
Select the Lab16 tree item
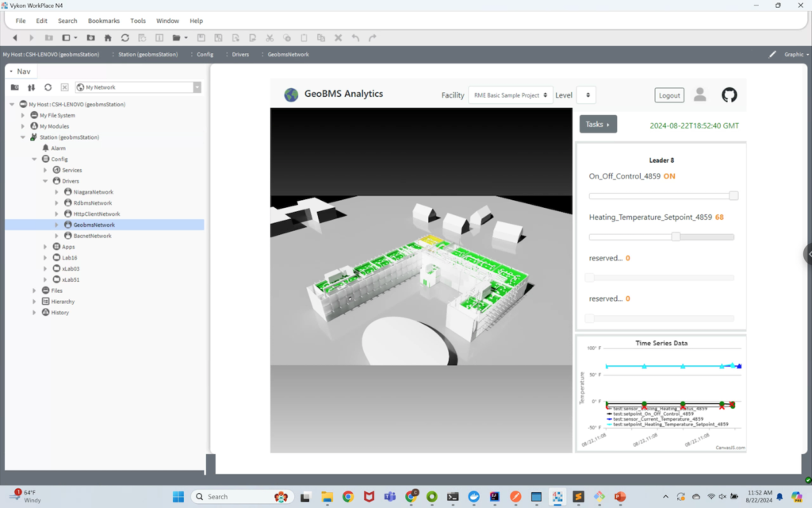coord(70,258)
